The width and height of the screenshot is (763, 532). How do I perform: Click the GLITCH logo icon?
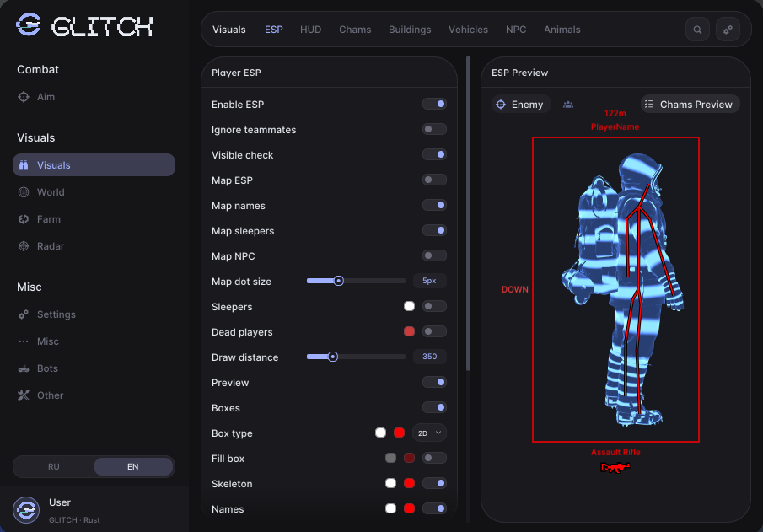pos(28,24)
